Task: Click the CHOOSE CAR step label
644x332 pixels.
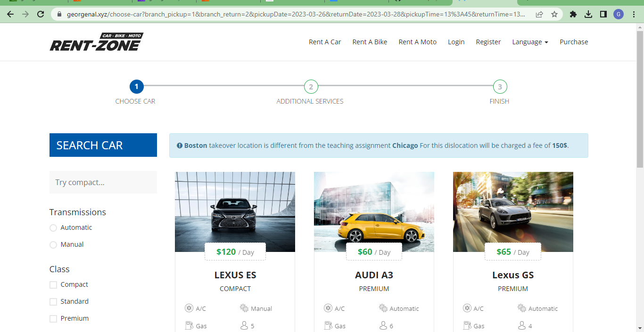Action: click(135, 101)
